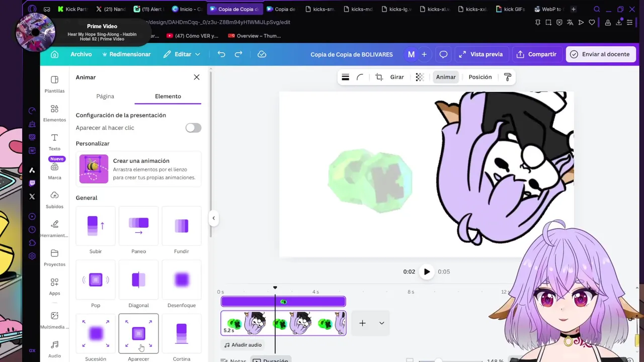The image size is (644, 362).
Task: Add collaborator with plus icon
Action: [x=424, y=54]
